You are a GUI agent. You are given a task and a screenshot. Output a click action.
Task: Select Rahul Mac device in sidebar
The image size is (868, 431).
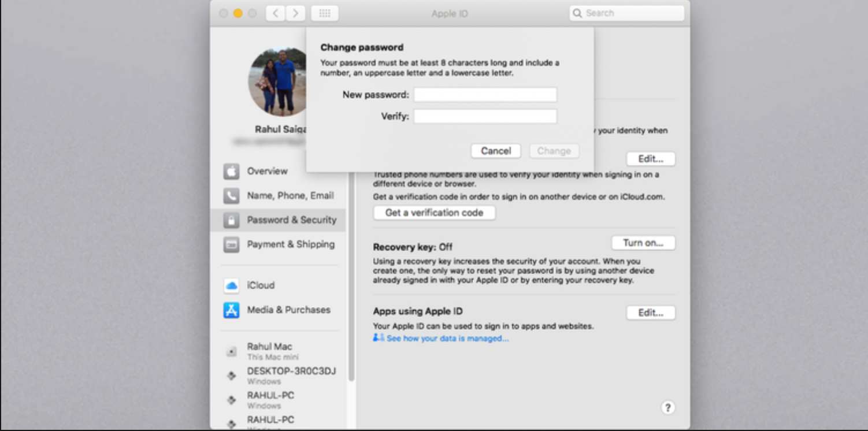269,351
